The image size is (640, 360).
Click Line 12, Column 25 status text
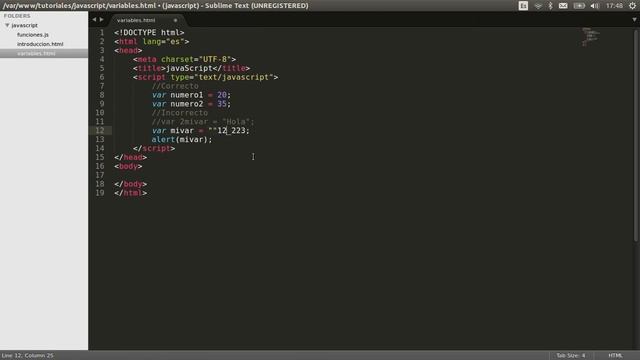pyautogui.click(x=27, y=356)
